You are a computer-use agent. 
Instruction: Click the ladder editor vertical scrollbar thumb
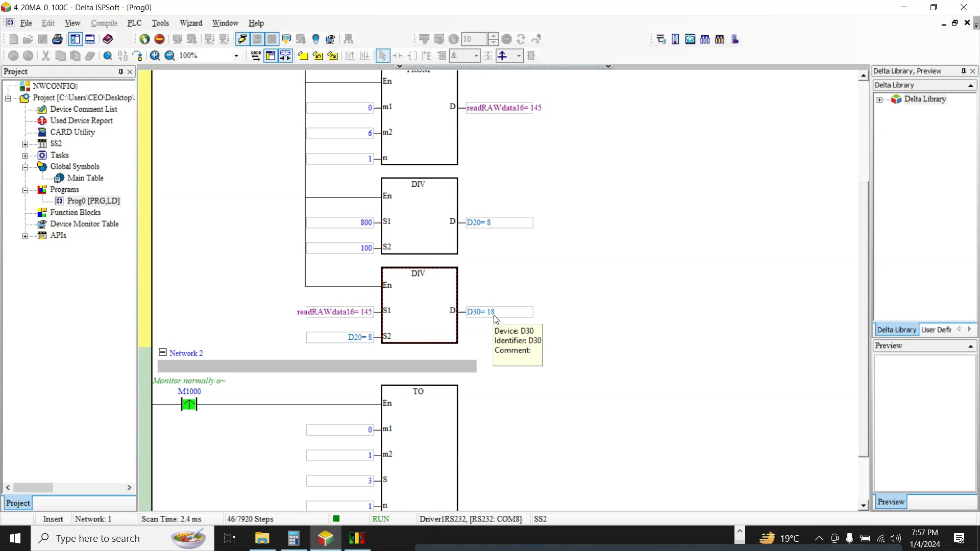click(864, 319)
